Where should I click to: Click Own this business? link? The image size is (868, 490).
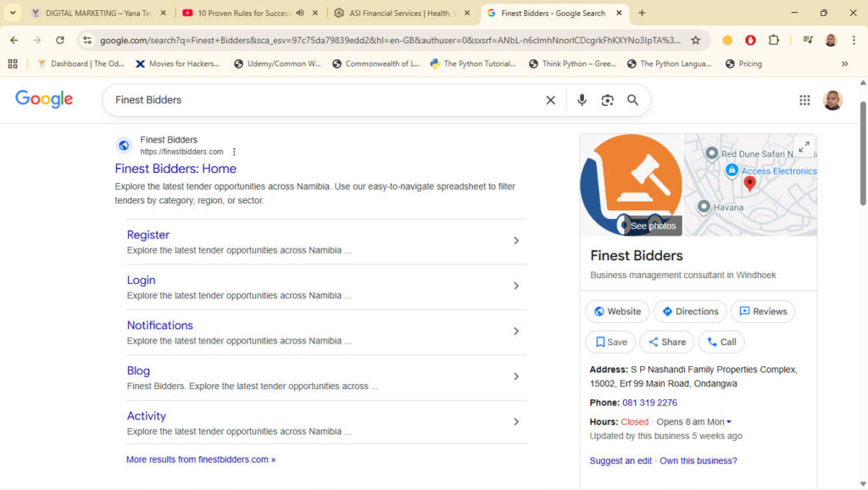point(698,460)
